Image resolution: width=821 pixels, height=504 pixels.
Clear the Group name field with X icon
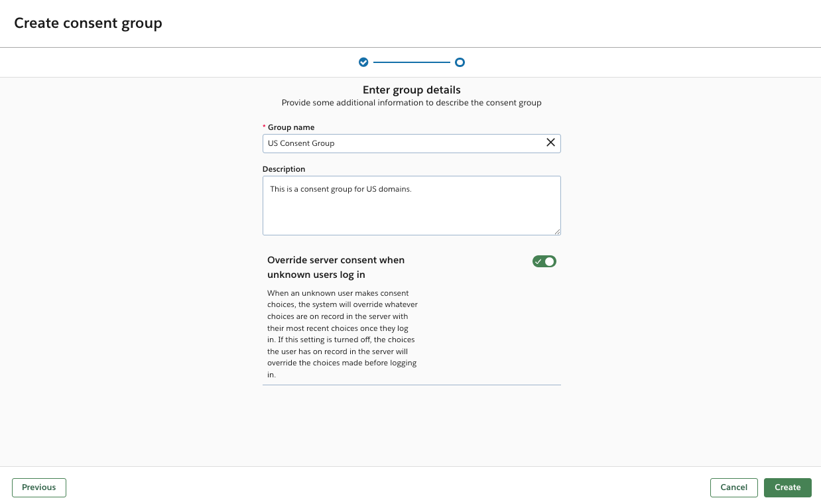[x=550, y=143]
